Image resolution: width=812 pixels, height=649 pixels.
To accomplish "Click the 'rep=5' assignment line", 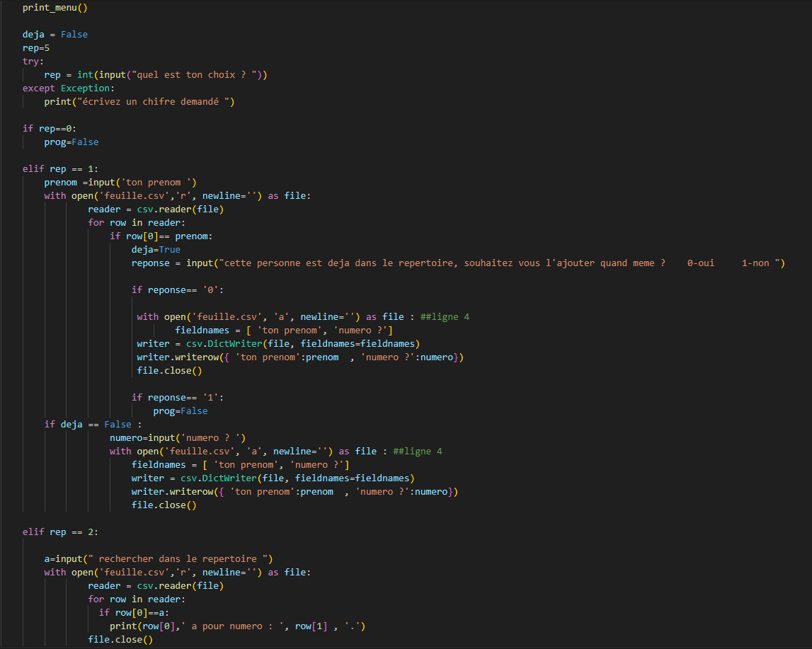I will tap(36, 48).
